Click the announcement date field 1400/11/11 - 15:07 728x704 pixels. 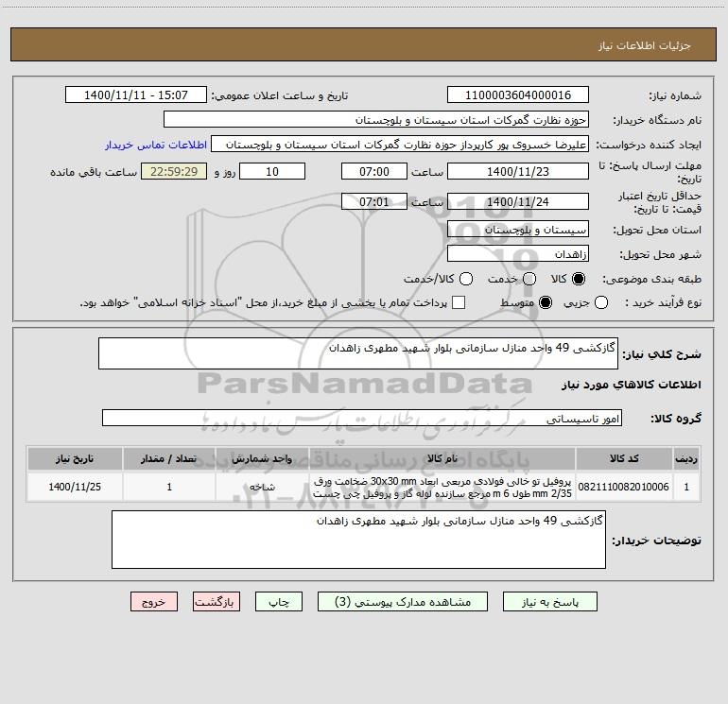coord(136,94)
